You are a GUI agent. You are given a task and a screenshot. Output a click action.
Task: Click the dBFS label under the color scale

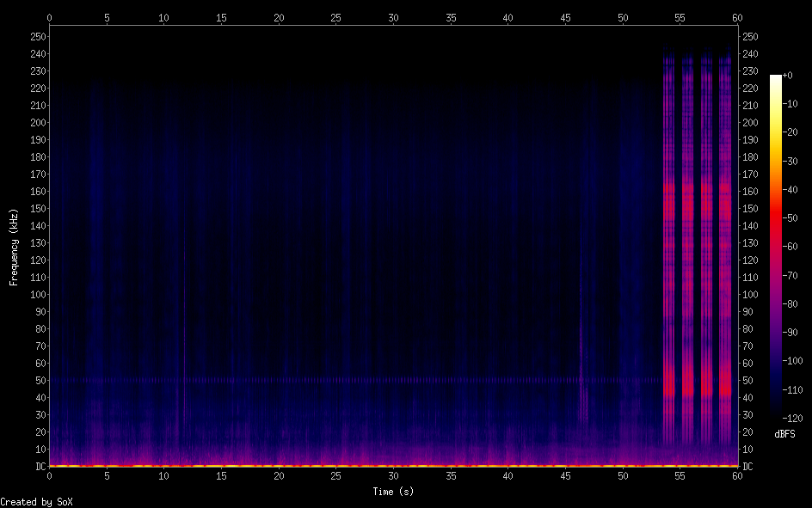click(x=786, y=434)
